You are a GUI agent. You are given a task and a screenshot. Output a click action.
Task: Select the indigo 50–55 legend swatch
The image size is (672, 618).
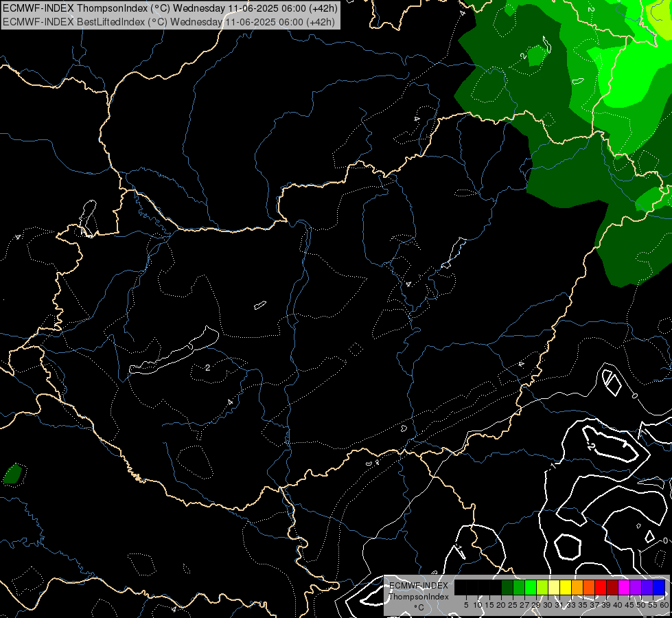[x=647, y=587]
